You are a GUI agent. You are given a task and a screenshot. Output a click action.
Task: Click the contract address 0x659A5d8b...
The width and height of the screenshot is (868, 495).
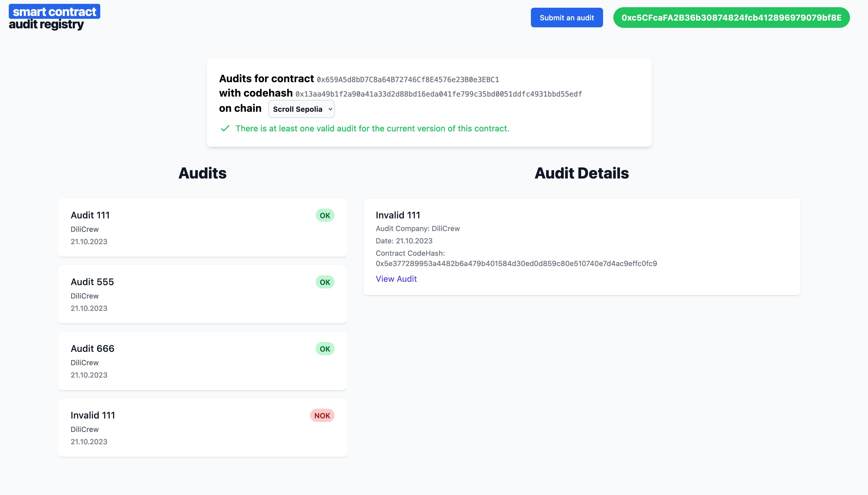point(408,80)
